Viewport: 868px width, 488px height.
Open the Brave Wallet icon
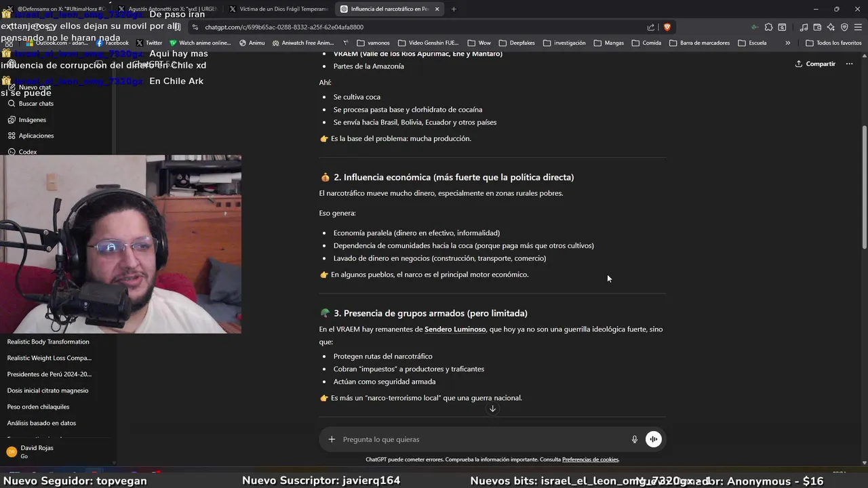(x=817, y=27)
